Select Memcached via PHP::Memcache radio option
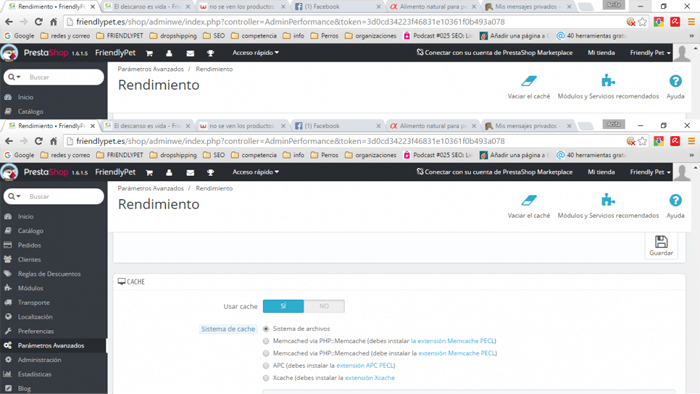Viewport: 700px width, 394px height. click(x=266, y=341)
